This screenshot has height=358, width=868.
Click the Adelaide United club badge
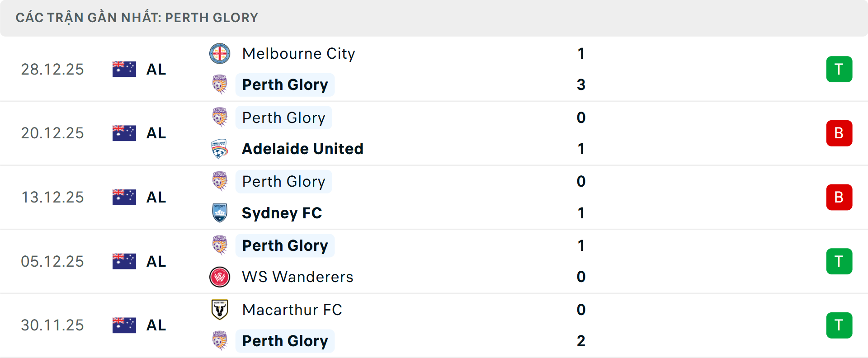(220, 148)
